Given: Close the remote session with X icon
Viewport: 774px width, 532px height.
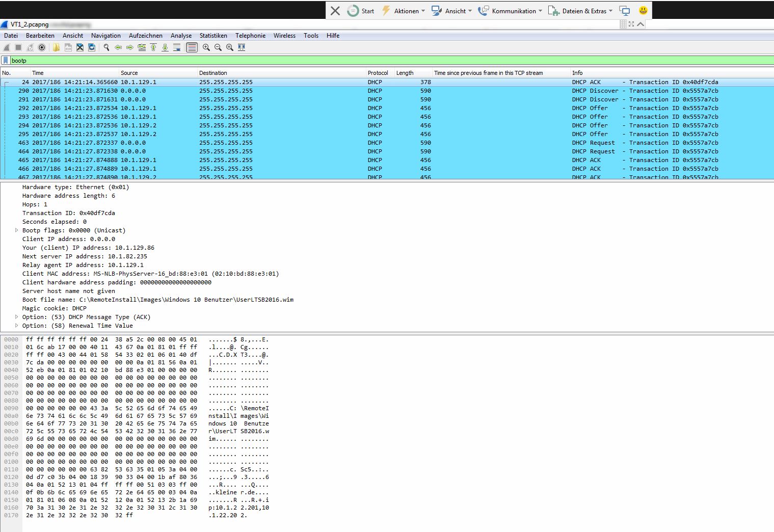Looking at the screenshot, I should click(335, 11).
